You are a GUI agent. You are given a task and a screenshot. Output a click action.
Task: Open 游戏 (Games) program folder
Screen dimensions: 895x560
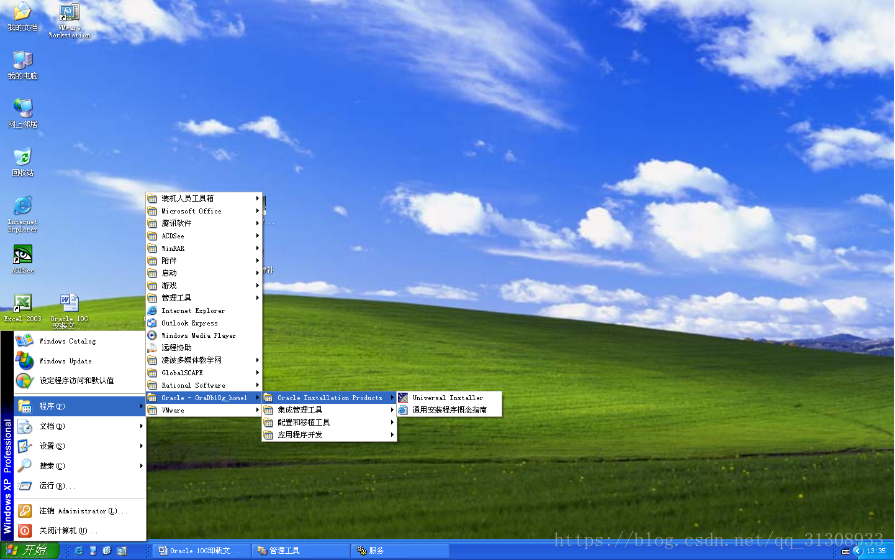204,285
